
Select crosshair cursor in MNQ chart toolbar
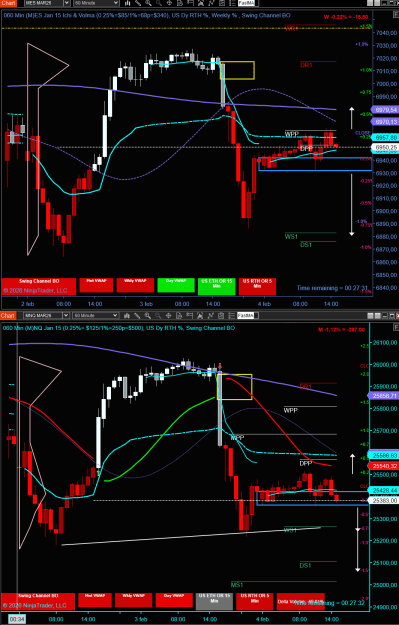pos(169,316)
